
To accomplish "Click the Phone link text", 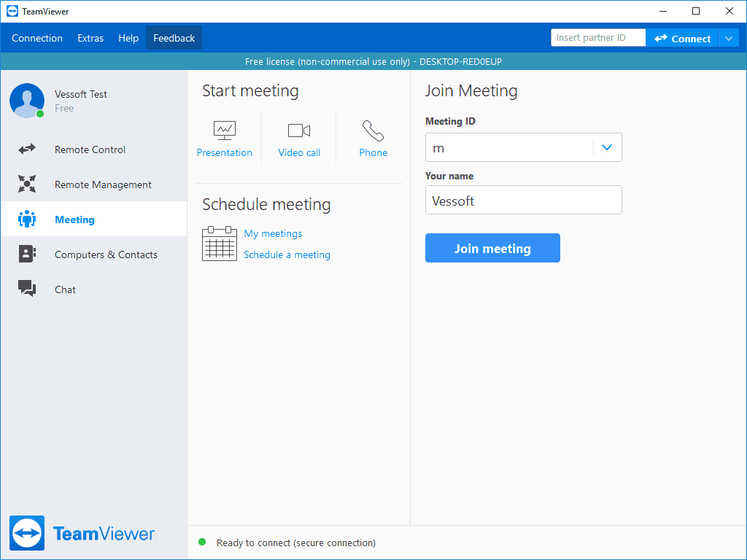I will click(373, 153).
